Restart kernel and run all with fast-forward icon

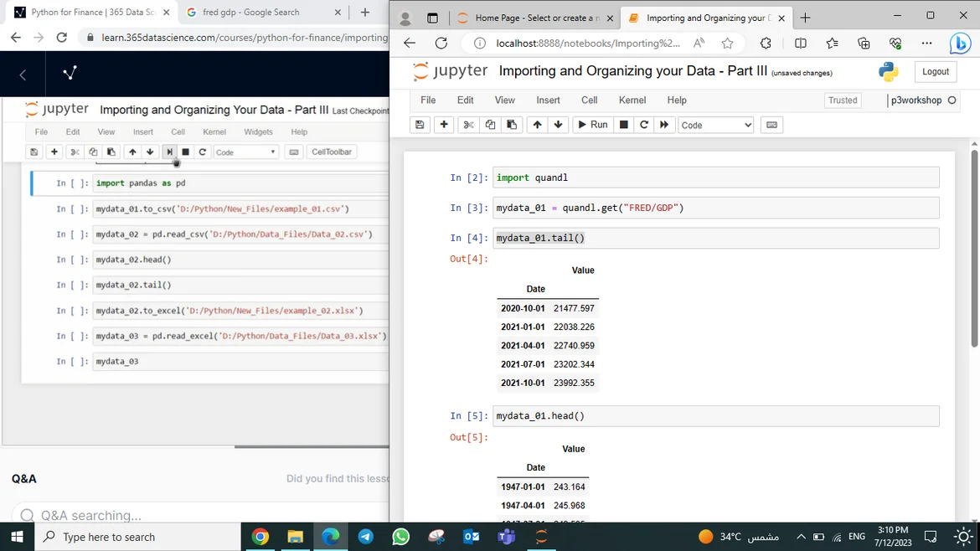pyautogui.click(x=664, y=125)
